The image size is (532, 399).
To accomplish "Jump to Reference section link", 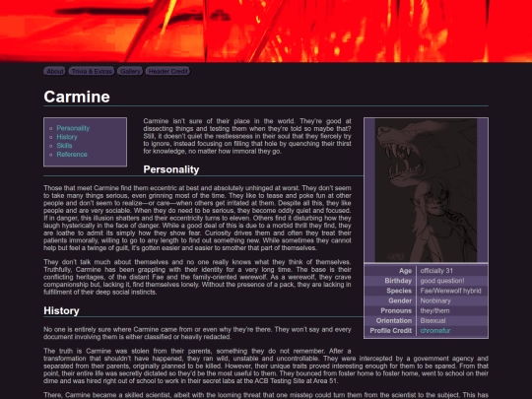I will [72, 155].
